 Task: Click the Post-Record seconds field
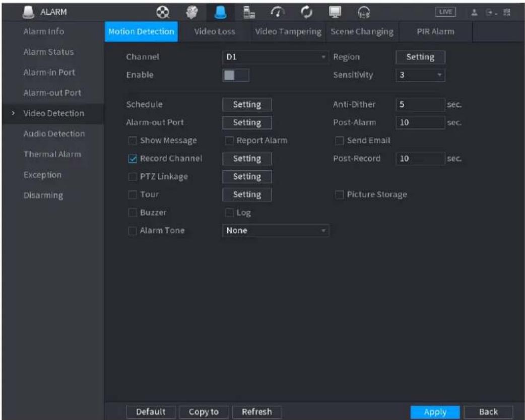420,159
